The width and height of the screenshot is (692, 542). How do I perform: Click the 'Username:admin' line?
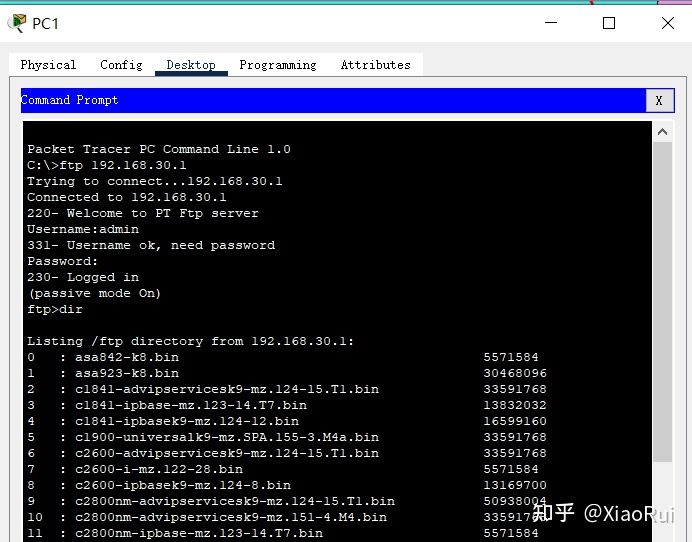[83, 229]
